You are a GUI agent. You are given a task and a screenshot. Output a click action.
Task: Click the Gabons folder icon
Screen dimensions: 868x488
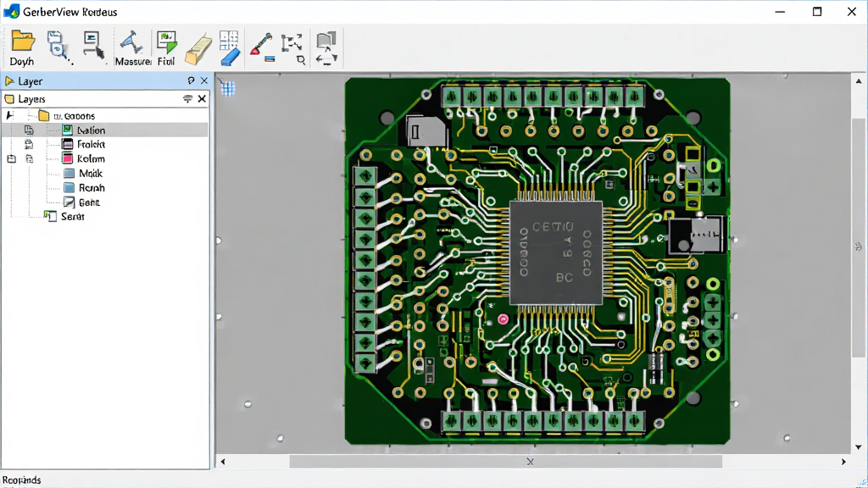coord(44,115)
